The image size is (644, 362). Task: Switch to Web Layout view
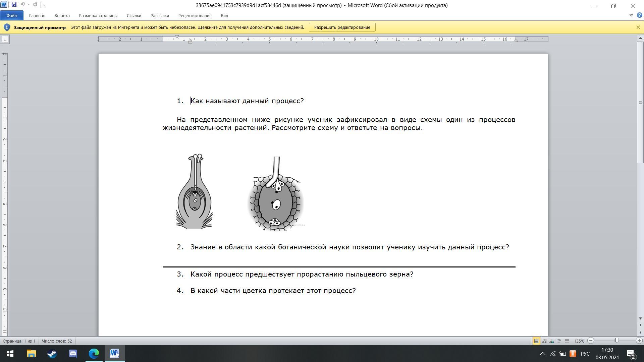(551, 341)
